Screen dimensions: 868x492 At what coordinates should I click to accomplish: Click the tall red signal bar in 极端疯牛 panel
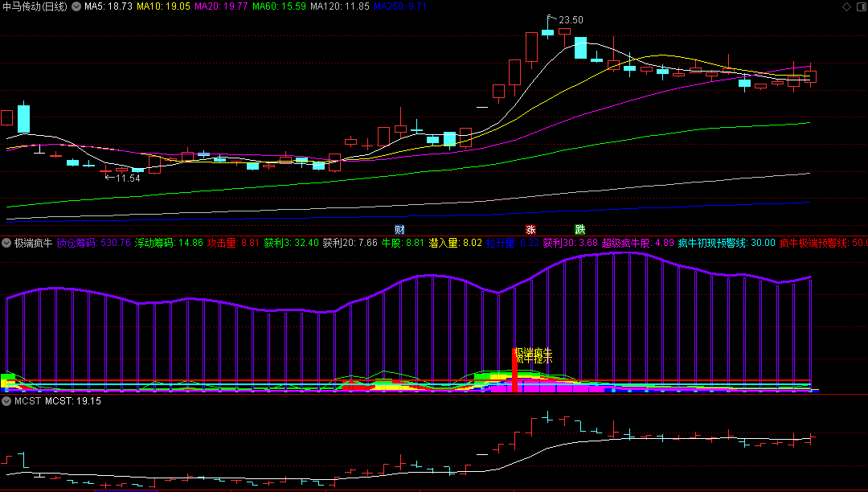point(515,371)
